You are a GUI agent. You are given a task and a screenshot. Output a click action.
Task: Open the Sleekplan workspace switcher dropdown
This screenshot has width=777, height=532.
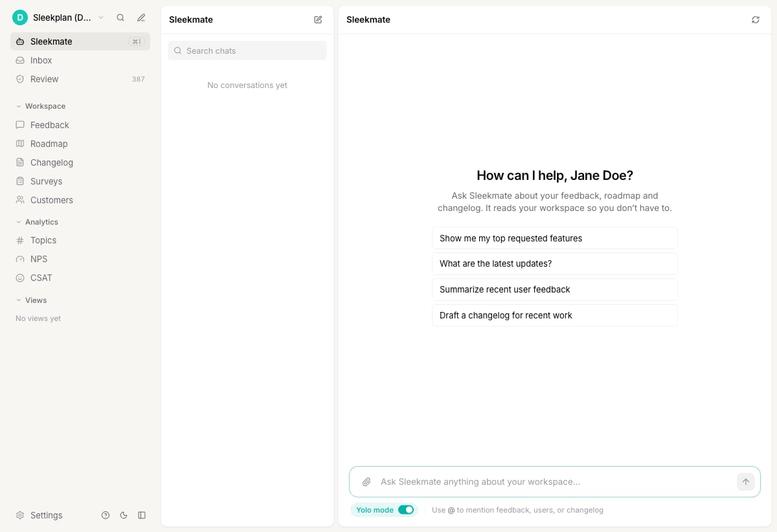coord(58,17)
